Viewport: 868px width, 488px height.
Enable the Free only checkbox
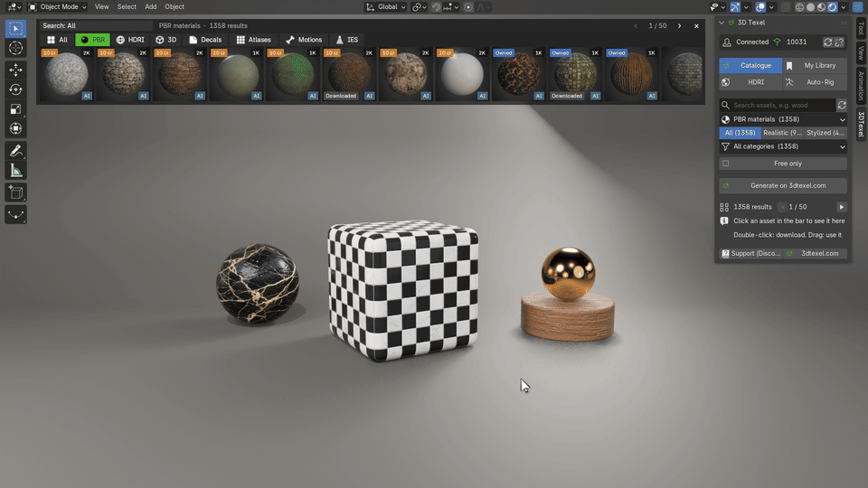(x=726, y=164)
